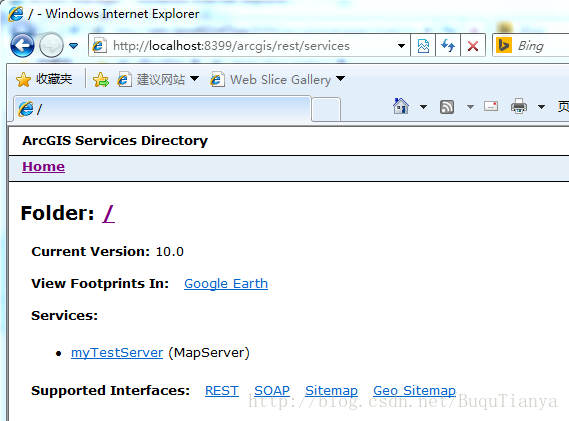569x421 pixels.
Task: Open the myTestServer map service link
Action: click(x=117, y=352)
